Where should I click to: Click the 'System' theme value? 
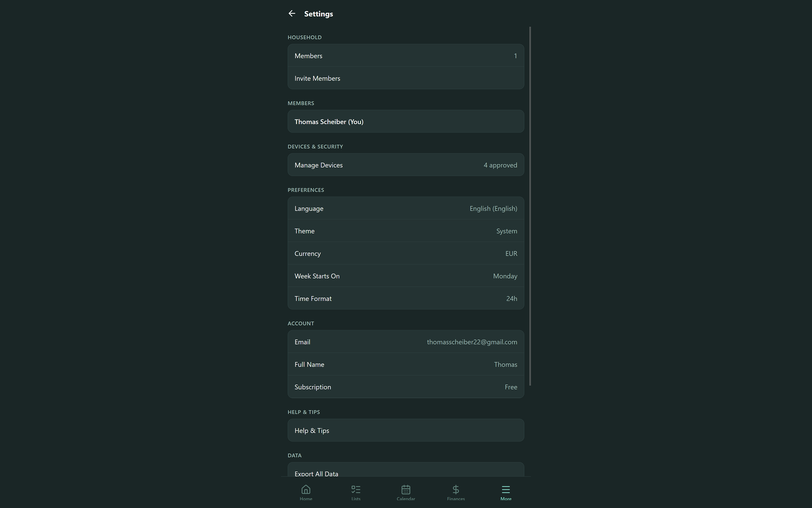tap(507, 231)
